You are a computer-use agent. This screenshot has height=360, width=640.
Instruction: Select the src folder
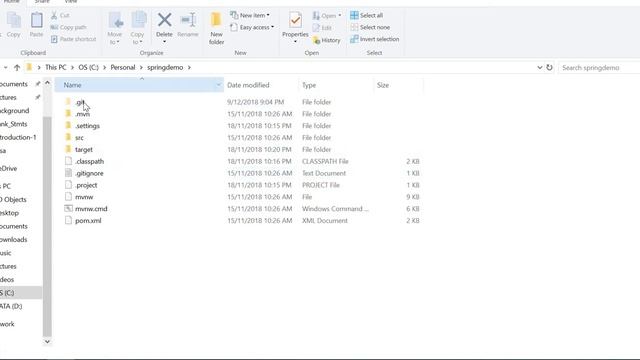tap(79, 138)
